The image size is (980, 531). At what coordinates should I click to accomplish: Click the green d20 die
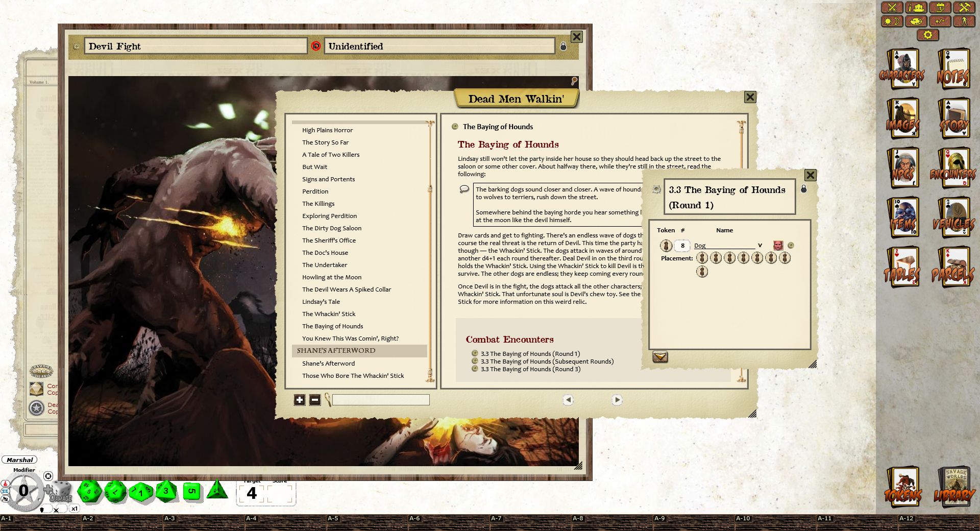[89, 492]
